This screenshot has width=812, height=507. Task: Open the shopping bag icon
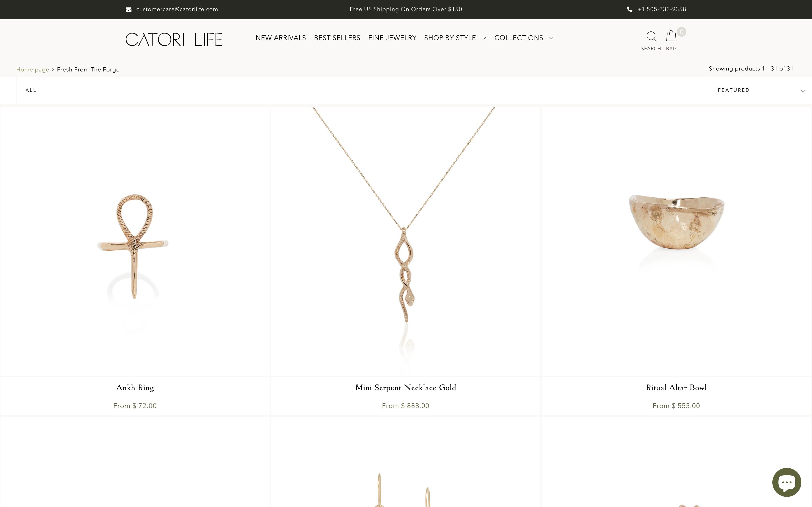click(671, 36)
